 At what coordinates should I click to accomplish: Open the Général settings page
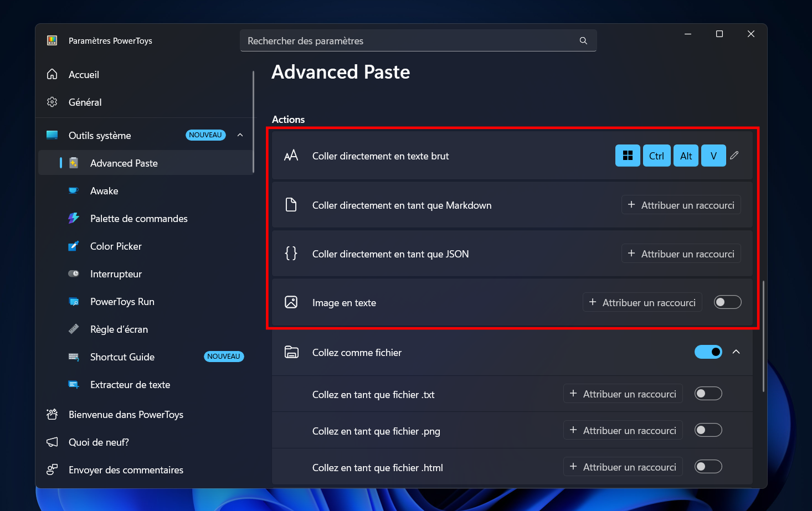tap(144, 102)
